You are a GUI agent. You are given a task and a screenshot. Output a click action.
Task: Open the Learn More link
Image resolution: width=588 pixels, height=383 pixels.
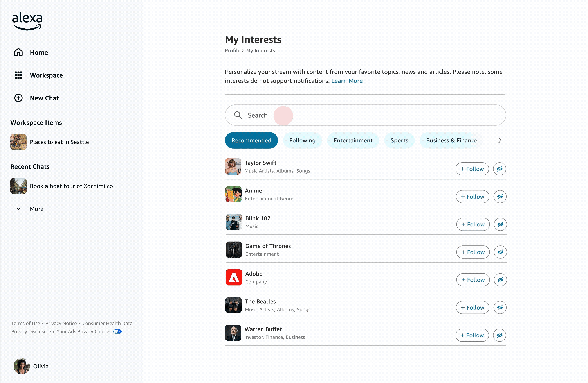pos(347,81)
